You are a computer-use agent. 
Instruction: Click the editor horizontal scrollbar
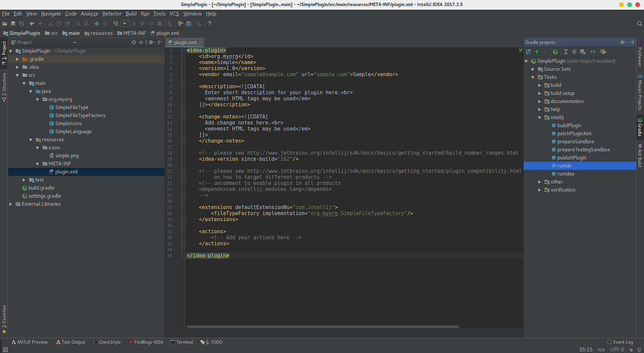[322, 327]
